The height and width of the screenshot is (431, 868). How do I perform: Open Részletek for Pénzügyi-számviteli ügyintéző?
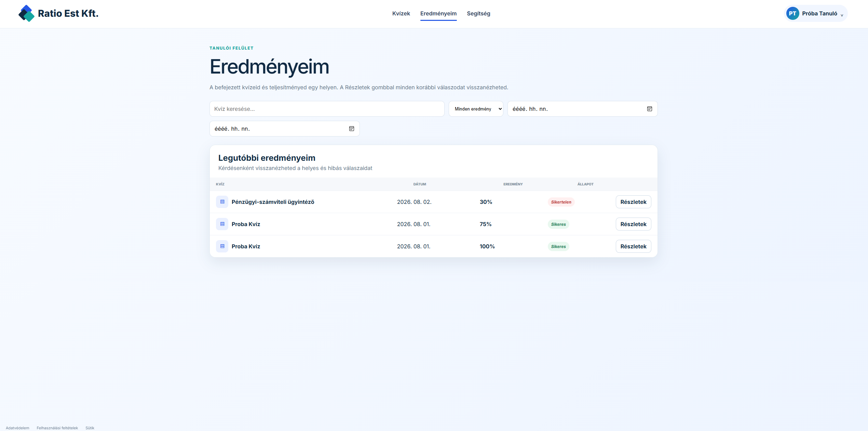(x=633, y=202)
